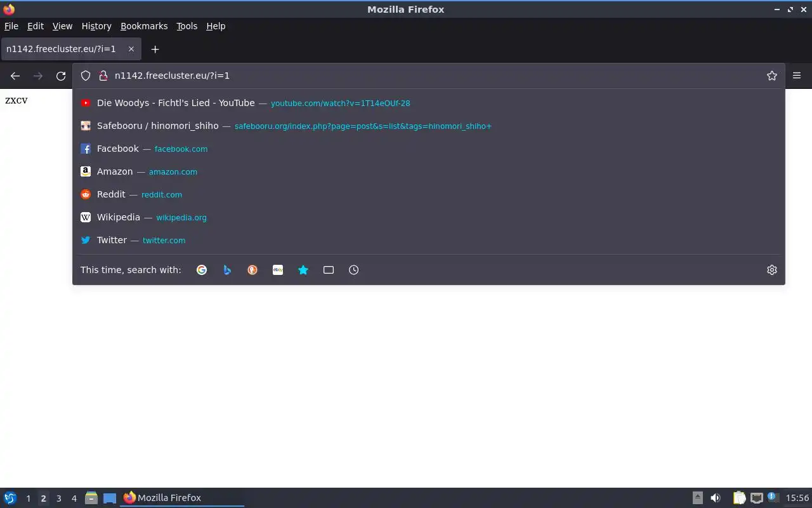
Task: Click the Amazon favicon in suggestions
Action: tap(86, 171)
